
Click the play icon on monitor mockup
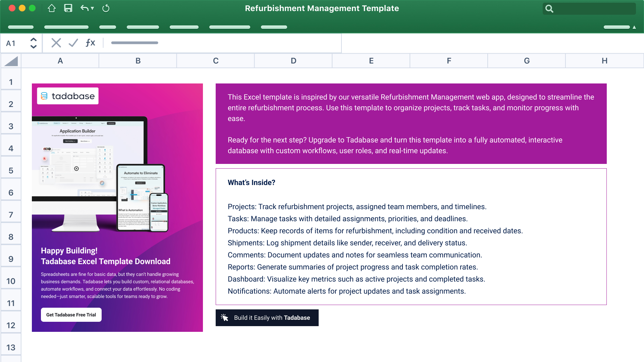click(x=76, y=169)
